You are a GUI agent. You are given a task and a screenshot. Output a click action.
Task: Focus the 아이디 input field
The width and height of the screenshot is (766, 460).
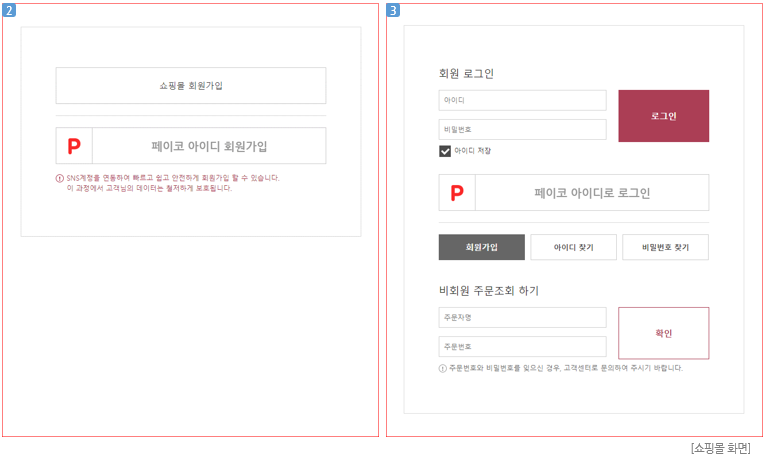click(522, 101)
